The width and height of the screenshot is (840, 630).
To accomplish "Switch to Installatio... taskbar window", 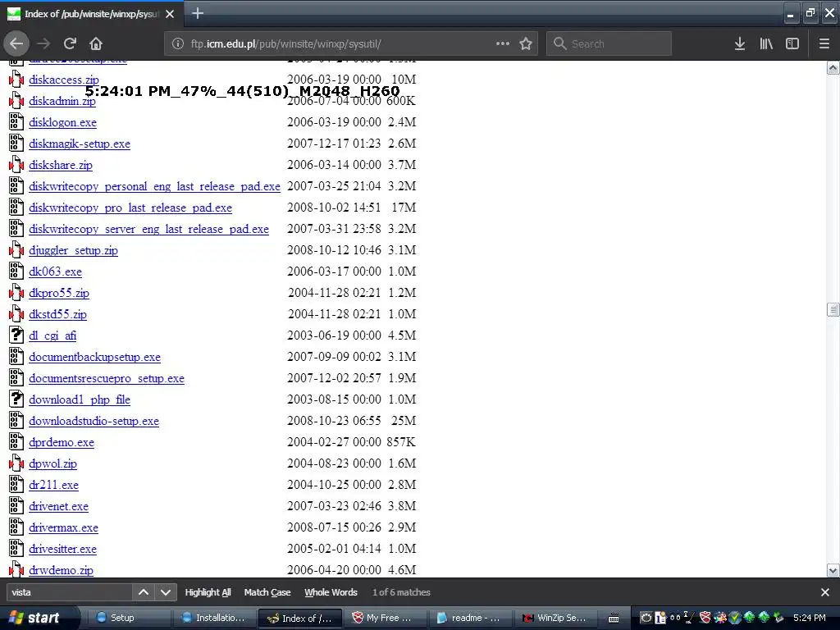I will pyautogui.click(x=214, y=618).
